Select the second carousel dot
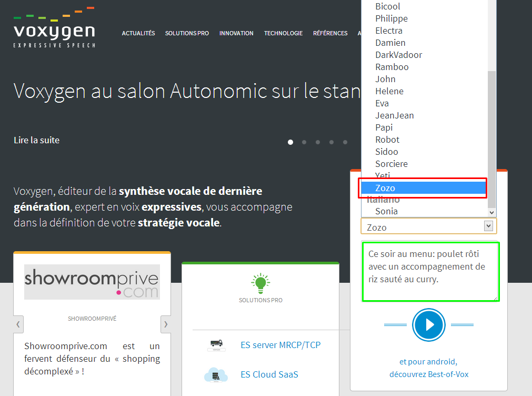532x396 pixels. click(304, 142)
